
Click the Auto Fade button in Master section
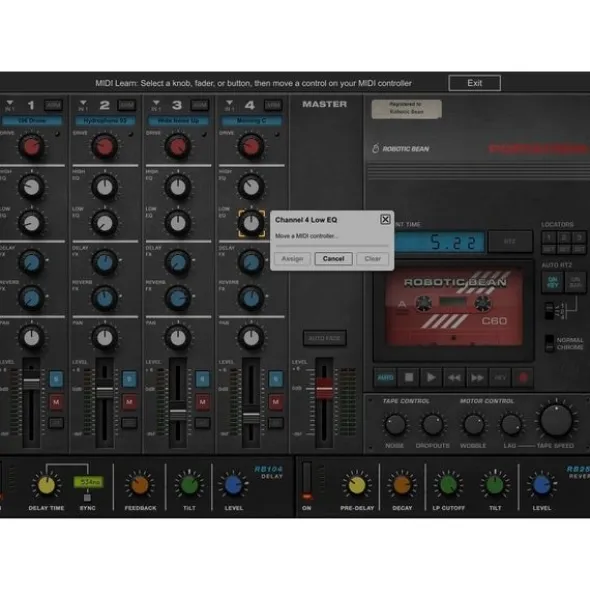(324, 338)
